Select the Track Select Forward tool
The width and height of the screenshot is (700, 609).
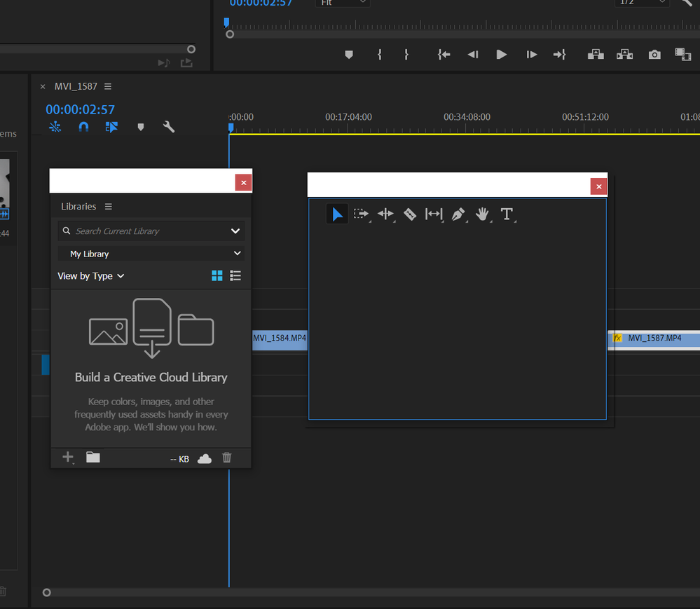pyautogui.click(x=362, y=214)
